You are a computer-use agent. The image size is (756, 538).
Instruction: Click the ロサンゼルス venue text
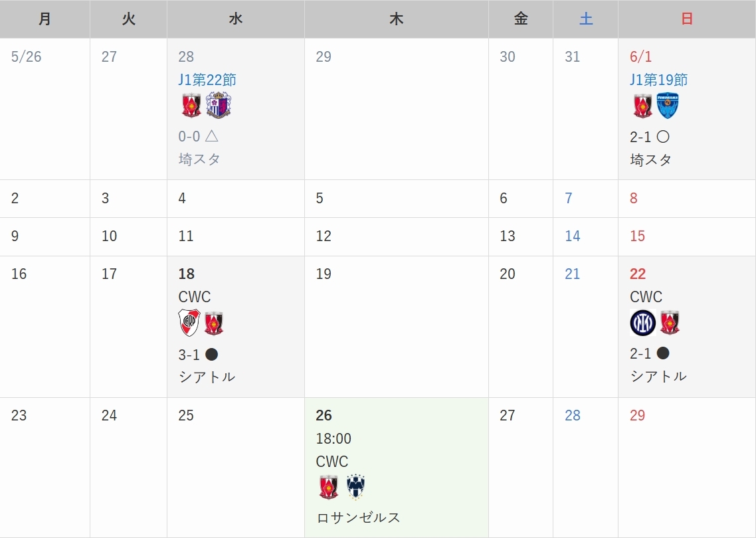[x=359, y=517]
